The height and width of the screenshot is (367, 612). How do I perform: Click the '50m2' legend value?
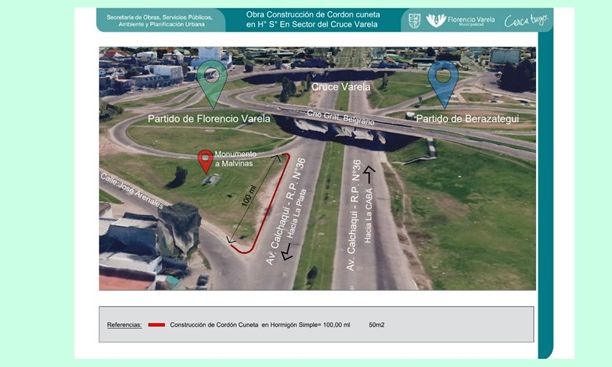click(x=376, y=325)
